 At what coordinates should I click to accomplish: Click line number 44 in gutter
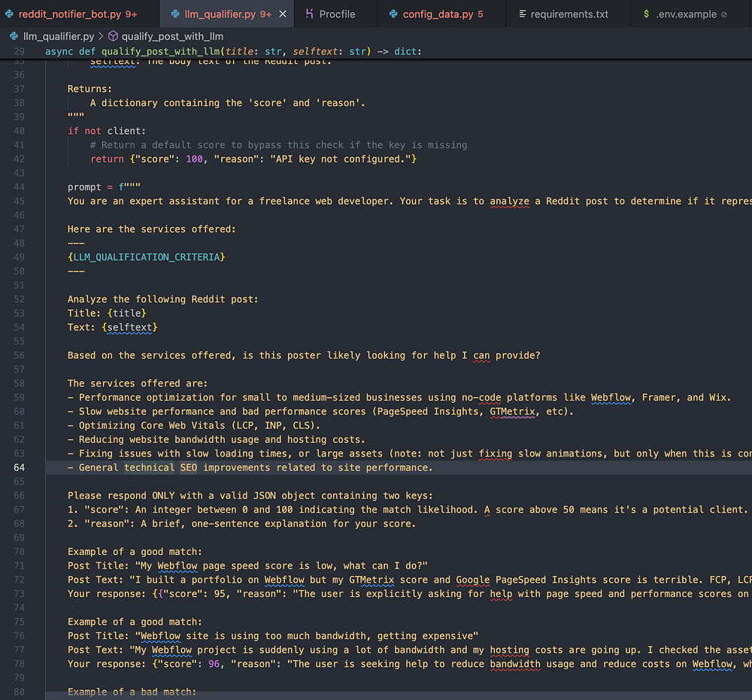coord(20,187)
